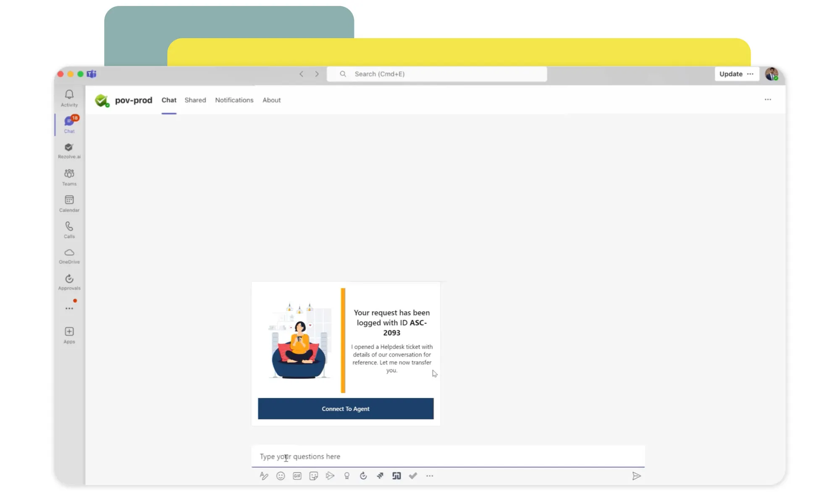Expand more compose toolbar options
Image resolution: width=840 pixels, height=504 pixels.
[x=429, y=476]
